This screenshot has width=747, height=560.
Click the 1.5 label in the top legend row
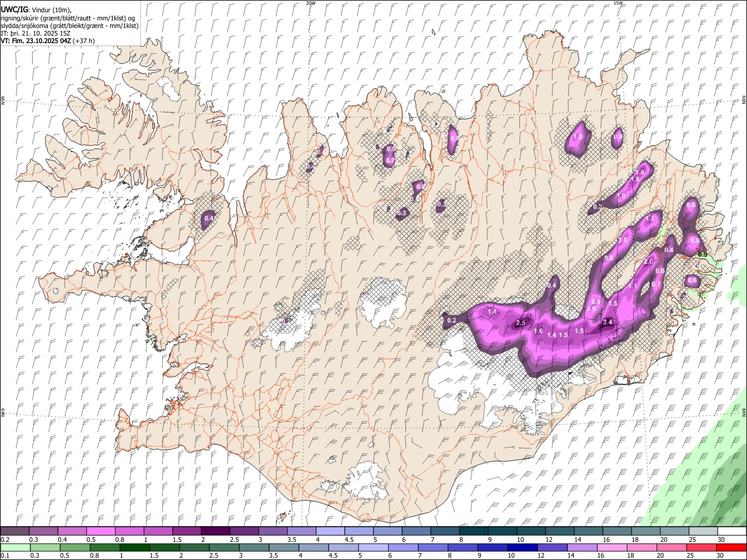pyautogui.click(x=177, y=540)
